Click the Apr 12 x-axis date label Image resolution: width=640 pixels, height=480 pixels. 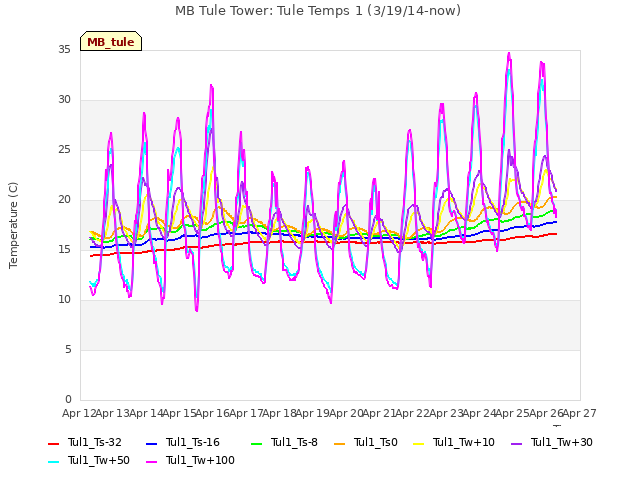79,413
